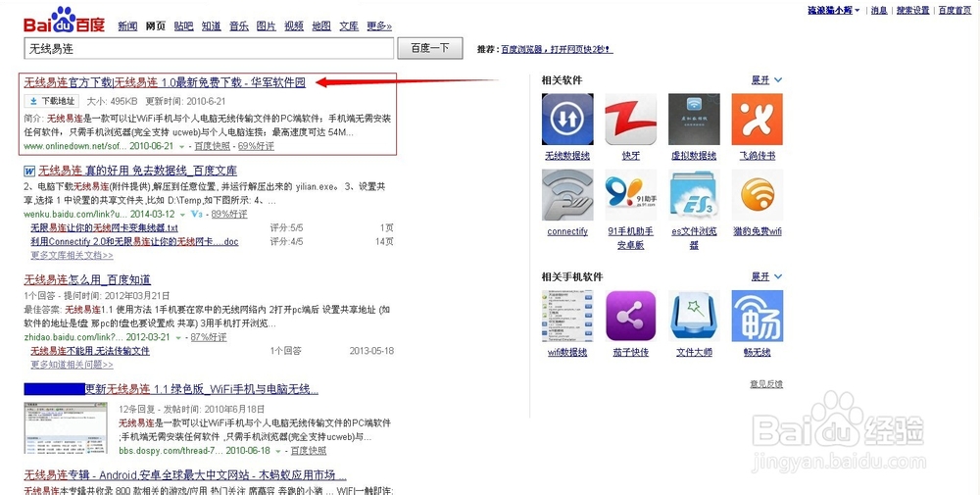Open the 消息 link in the header

click(879, 10)
